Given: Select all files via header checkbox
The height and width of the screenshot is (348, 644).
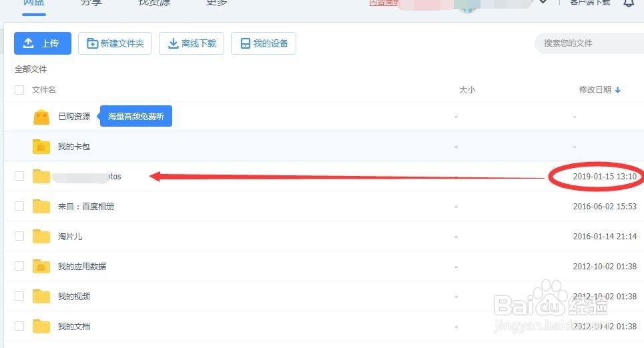Looking at the screenshot, I should click(19, 90).
